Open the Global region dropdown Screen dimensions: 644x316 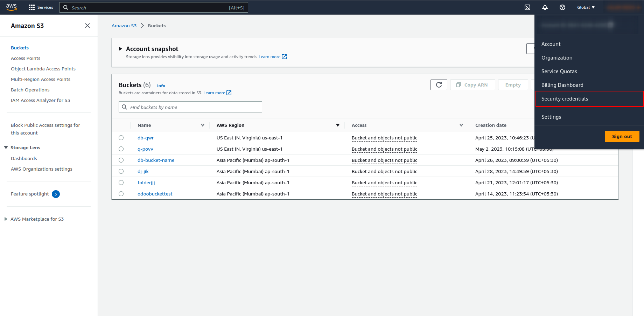pos(586,7)
